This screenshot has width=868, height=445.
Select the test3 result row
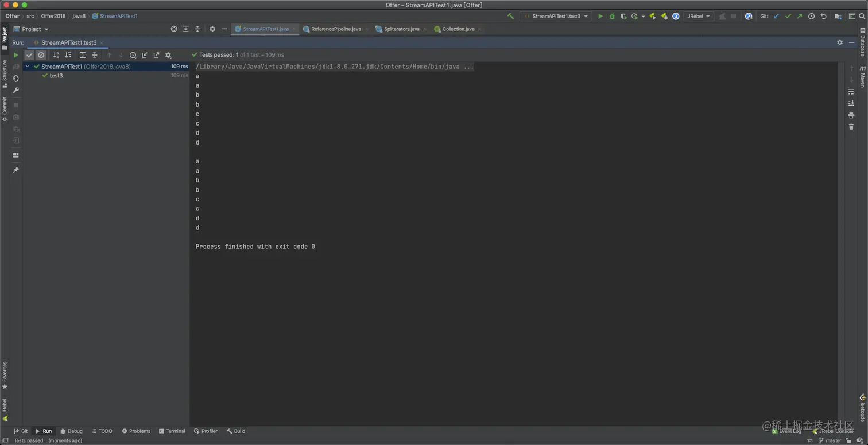106,76
